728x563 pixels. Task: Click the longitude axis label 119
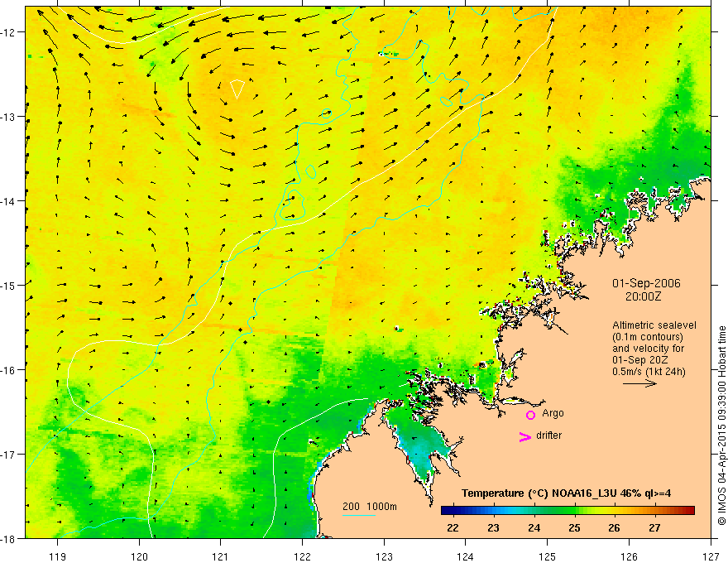click(58, 556)
